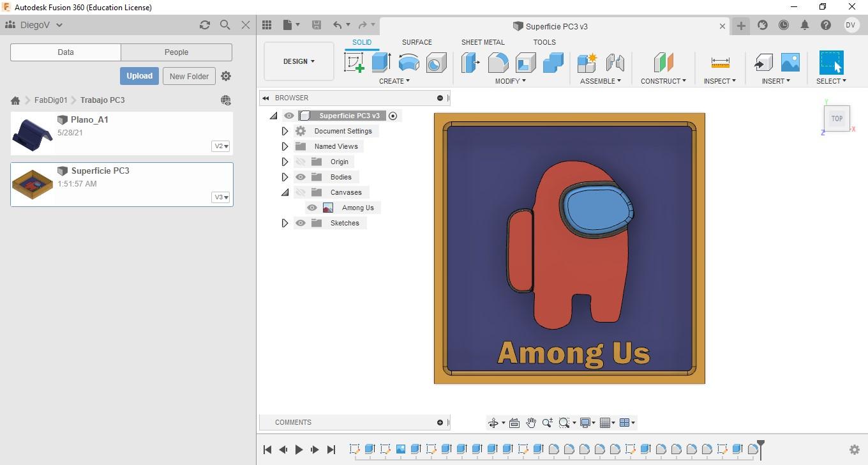868x465 pixels.
Task: Activate the Superficie PC3 v3 component radio
Action: pyautogui.click(x=393, y=116)
